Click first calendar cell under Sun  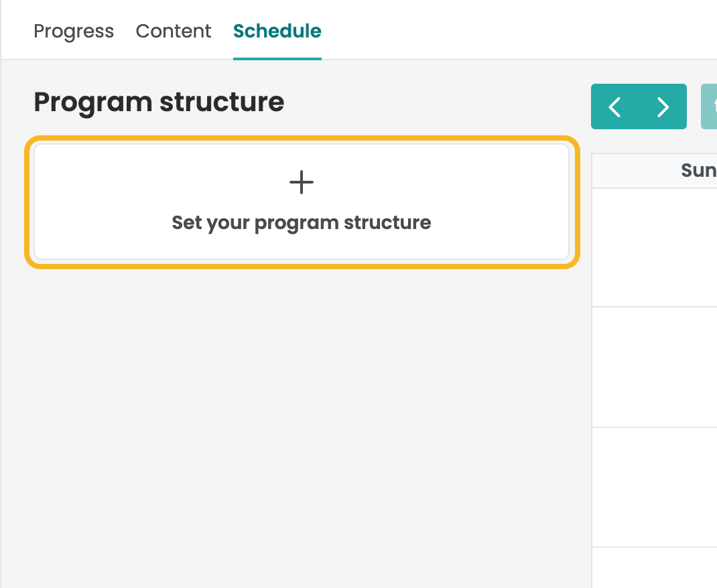pos(655,248)
